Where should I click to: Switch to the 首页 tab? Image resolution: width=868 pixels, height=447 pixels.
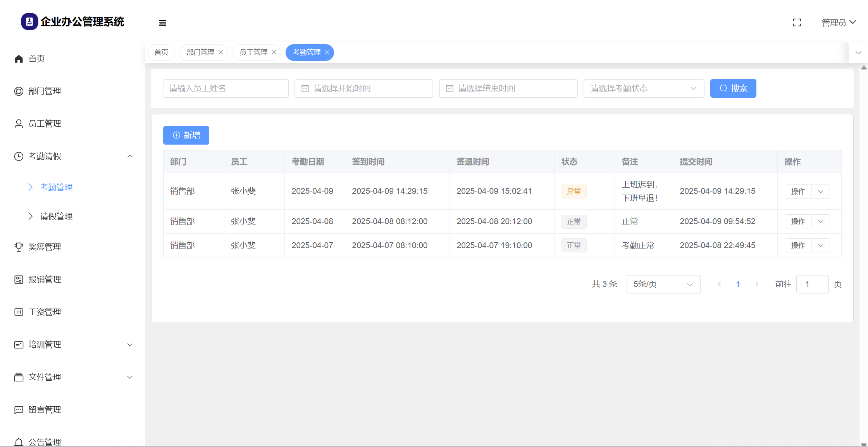tap(161, 52)
